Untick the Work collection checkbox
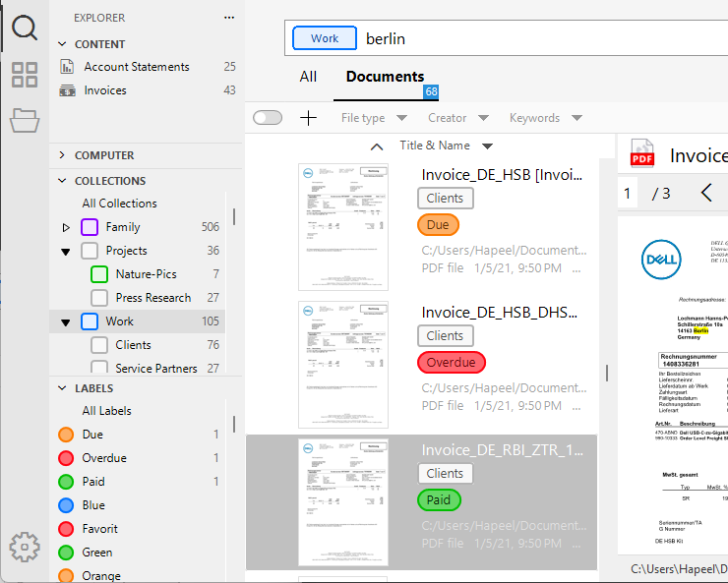The image size is (728, 583). (90, 321)
